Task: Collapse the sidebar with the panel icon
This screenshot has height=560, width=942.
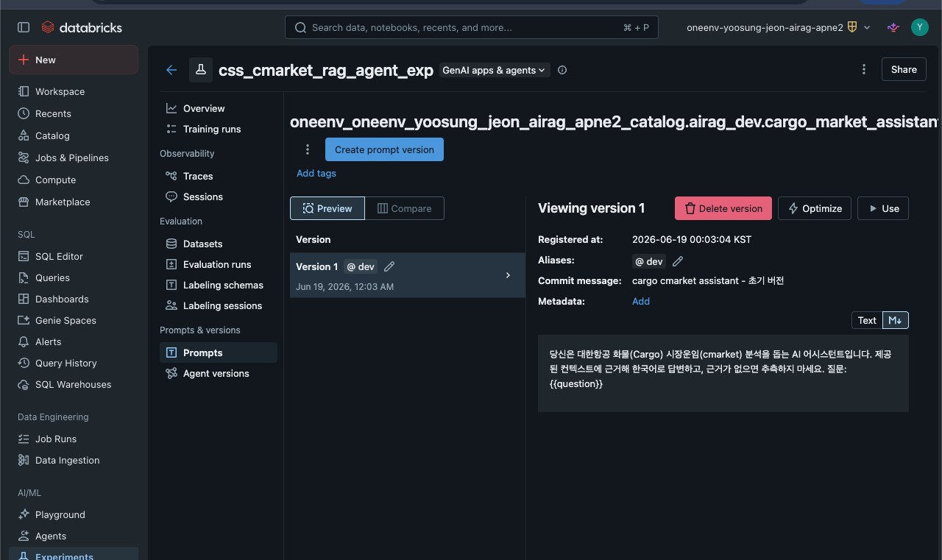Action: coord(24,27)
